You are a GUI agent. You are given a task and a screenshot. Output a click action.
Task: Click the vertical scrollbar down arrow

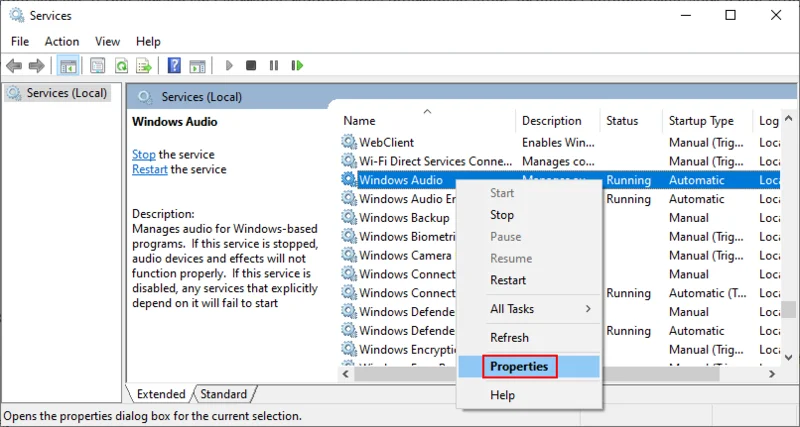point(789,358)
